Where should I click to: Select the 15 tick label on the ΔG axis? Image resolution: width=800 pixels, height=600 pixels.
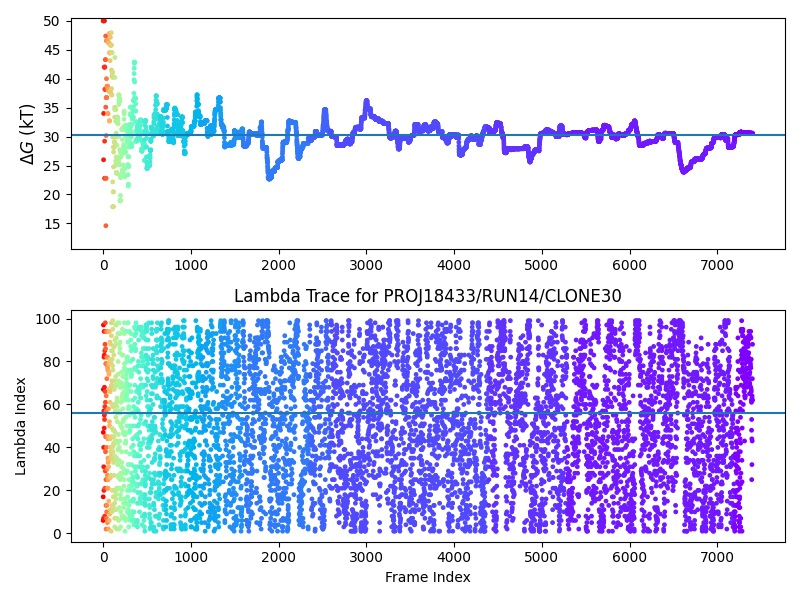tap(52, 224)
